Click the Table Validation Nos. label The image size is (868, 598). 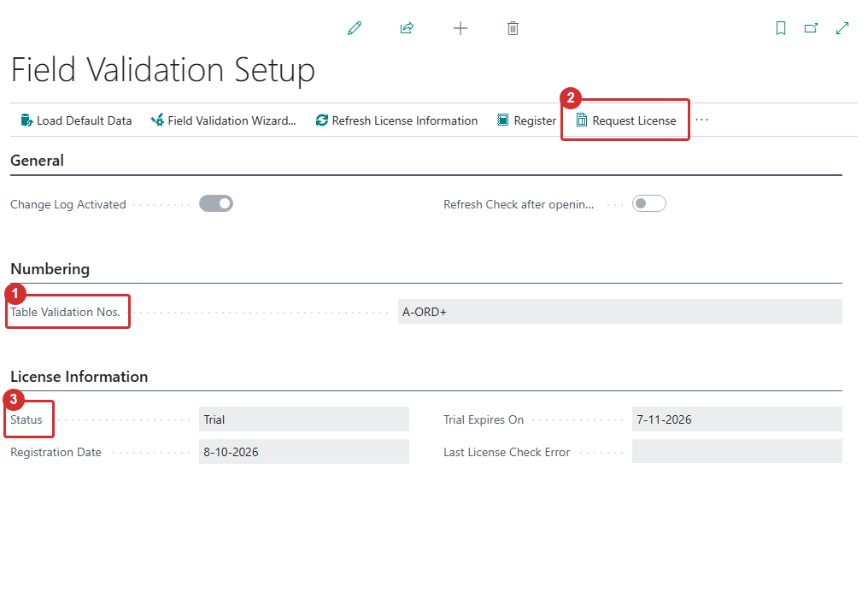(x=65, y=313)
